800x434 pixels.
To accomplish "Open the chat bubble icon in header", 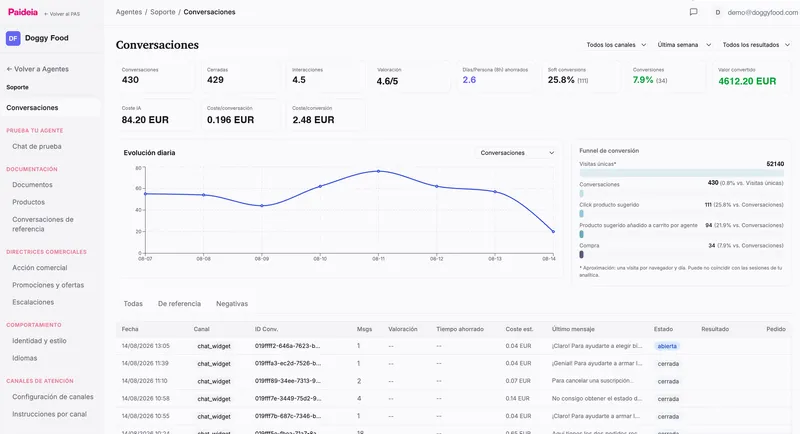I will click(693, 12).
